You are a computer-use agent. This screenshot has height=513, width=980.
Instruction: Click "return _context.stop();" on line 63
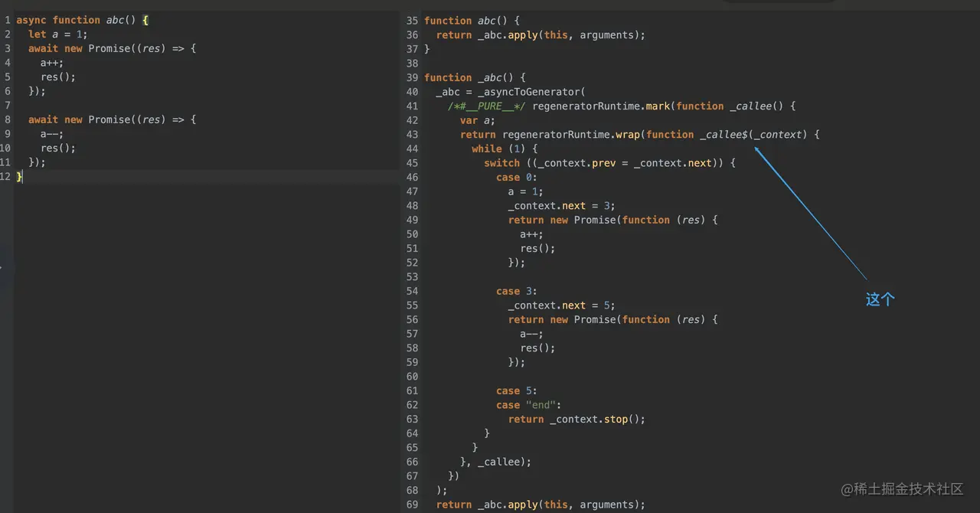[577, 419]
